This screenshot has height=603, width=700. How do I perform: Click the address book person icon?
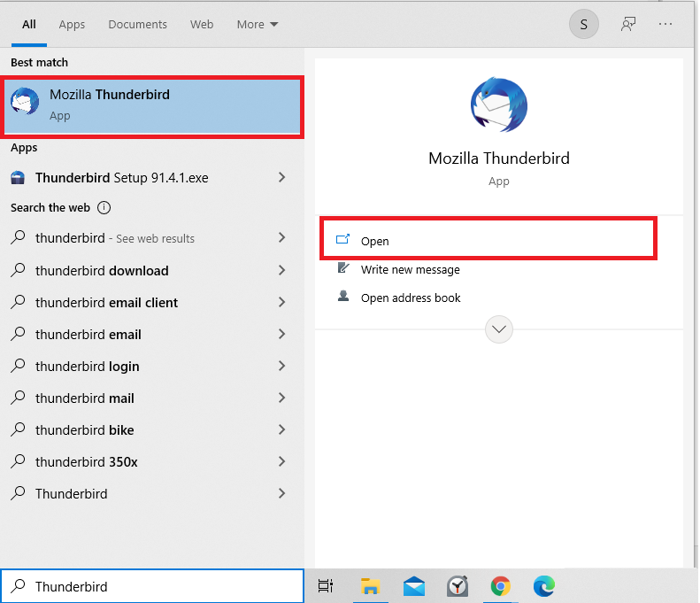click(342, 296)
